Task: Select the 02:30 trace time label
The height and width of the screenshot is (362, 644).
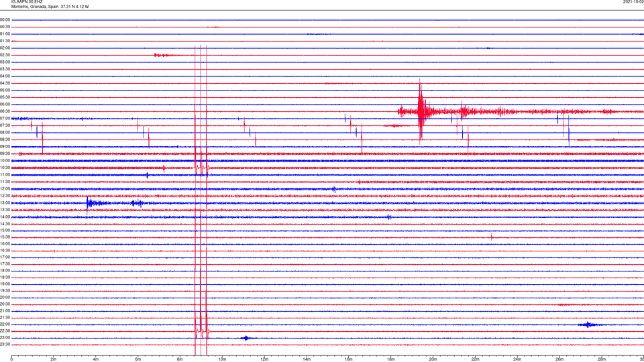Action: click(5, 55)
